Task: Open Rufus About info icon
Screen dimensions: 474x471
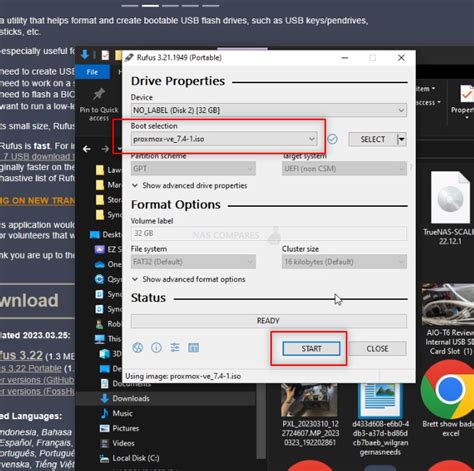Action: point(156,348)
